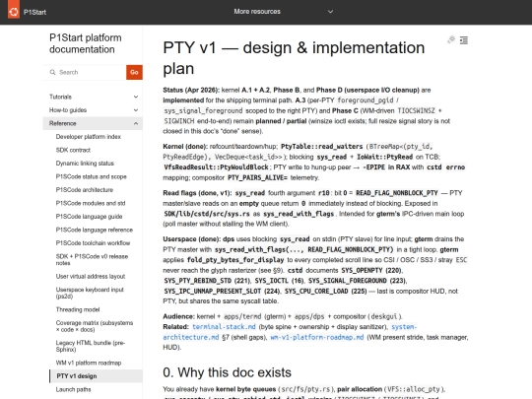The height and width of the screenshot is (399, 532).
Task: Click the 'VfsReadResult::PtyWouldBlock' code text
Action: [216, 166]
